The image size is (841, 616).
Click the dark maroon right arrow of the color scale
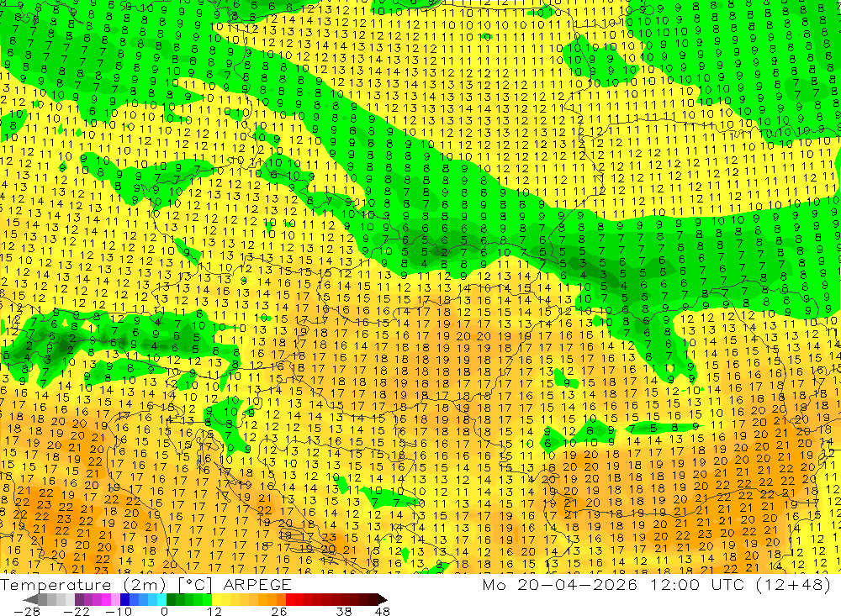click(382, 600)
